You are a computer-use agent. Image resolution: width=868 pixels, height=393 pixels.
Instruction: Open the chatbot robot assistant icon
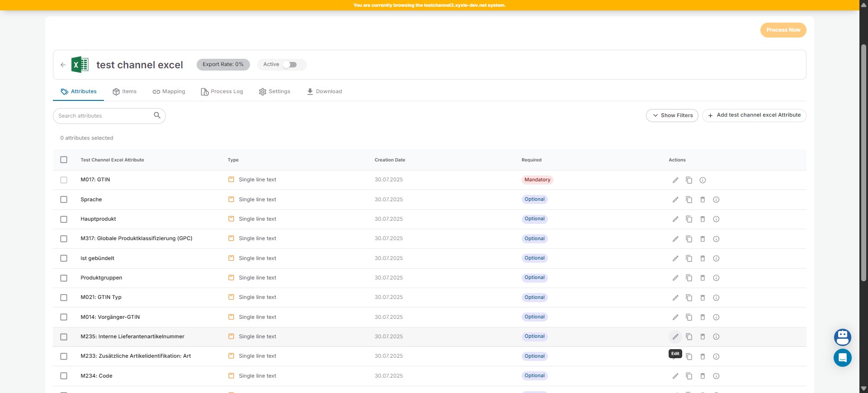click(x=842, y=337)
